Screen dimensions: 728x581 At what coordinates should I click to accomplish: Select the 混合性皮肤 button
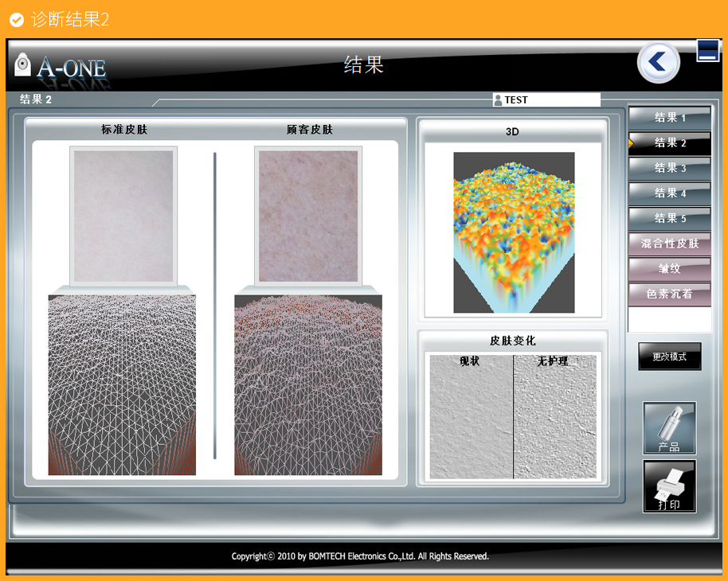point(670,244)
